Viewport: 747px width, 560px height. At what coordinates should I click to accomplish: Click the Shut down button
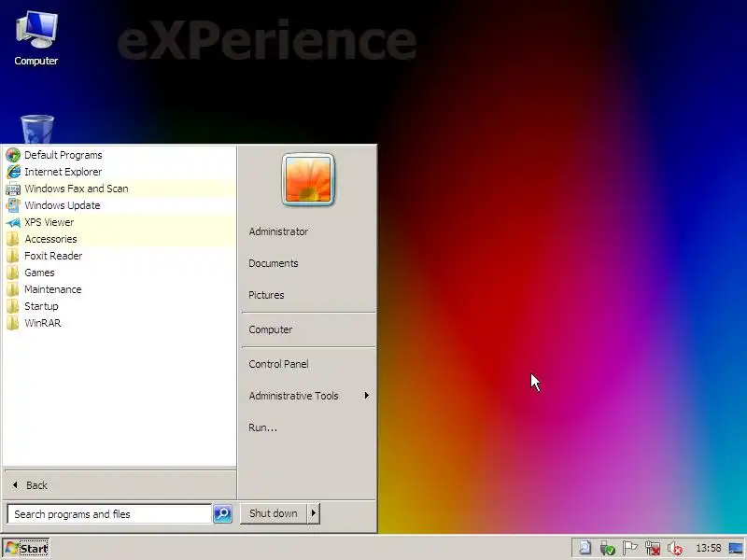tap(273, 513)
